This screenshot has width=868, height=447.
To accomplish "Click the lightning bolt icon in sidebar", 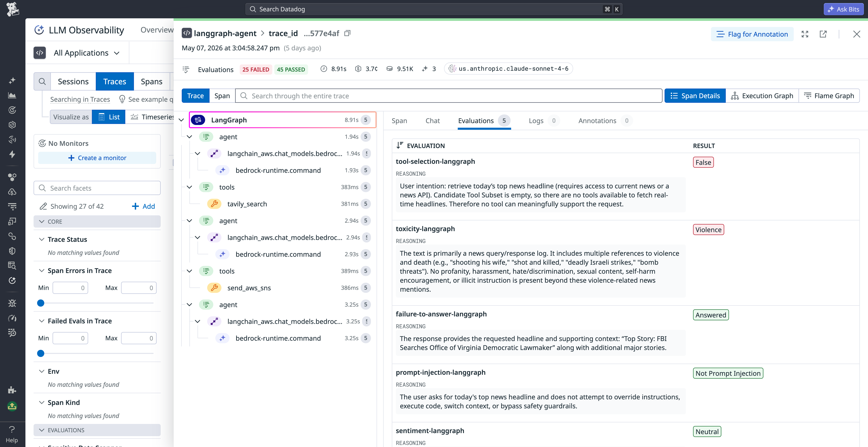I will point(12,154).
